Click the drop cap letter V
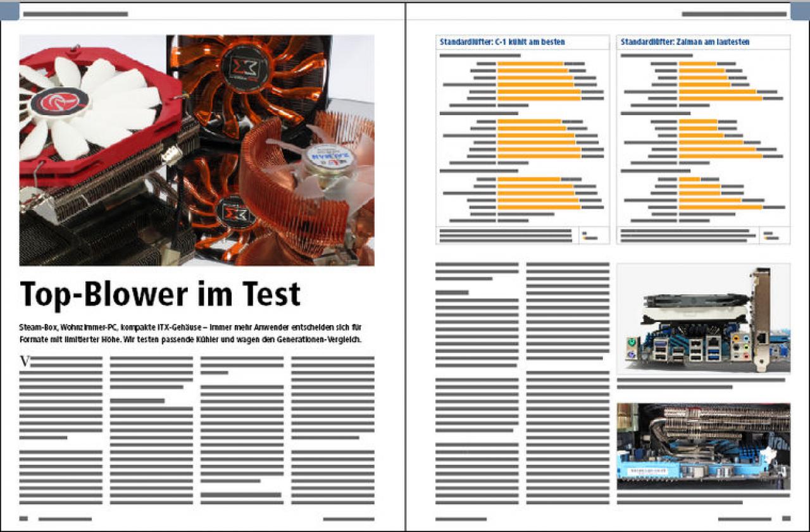Image resolution: width=810 pixels, height=532 pixels. point(25,361)
